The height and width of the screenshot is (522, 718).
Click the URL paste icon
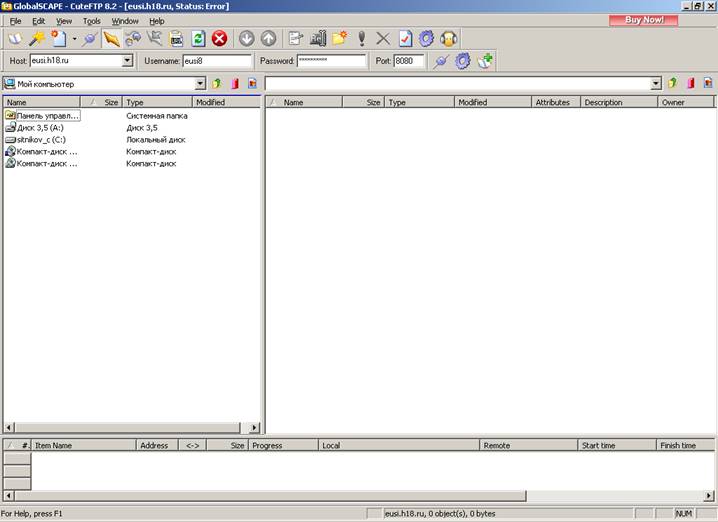coord(176,39)
